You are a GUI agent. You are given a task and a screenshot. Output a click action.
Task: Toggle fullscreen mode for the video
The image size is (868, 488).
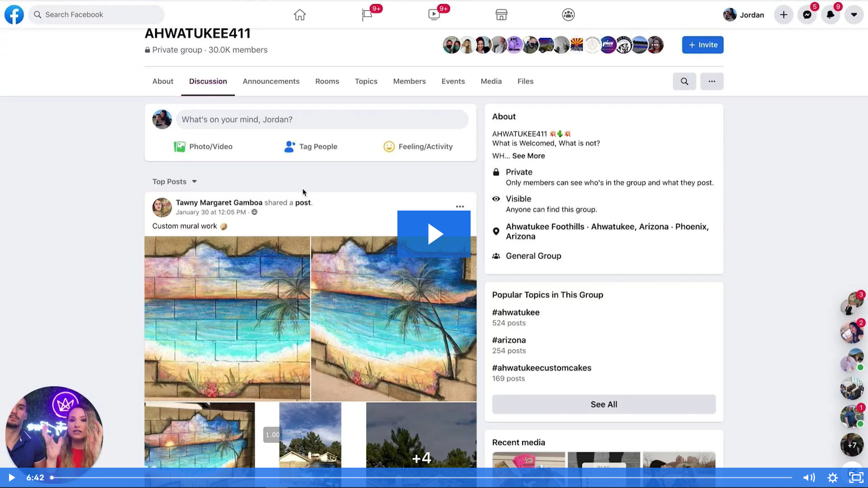(856, 478)
